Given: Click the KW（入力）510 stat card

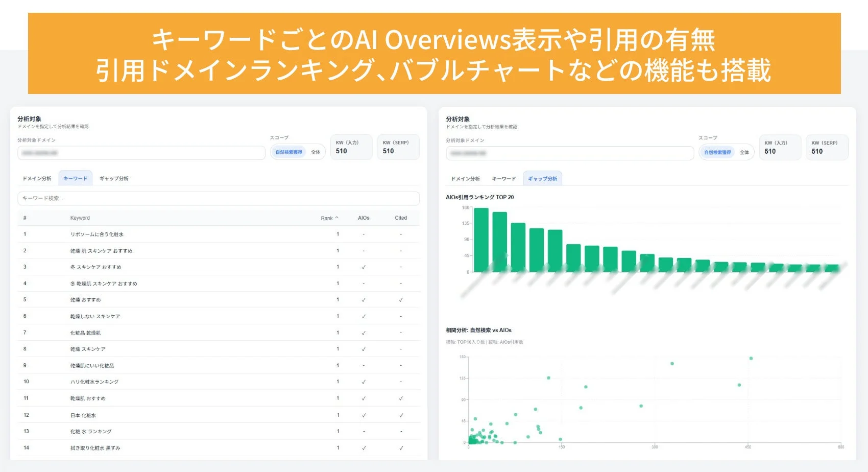Looking at the screenshot, I should coord(351,147).
